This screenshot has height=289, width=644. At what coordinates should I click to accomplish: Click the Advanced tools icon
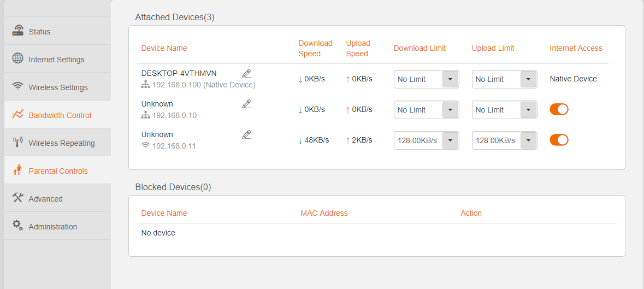click(x=18, y=198)
